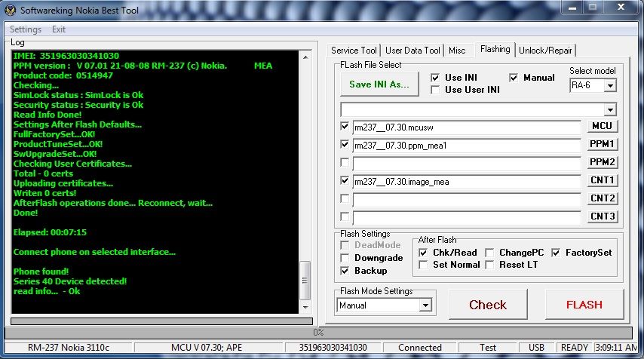Click the log progress bar below the console

click(161, 321)
